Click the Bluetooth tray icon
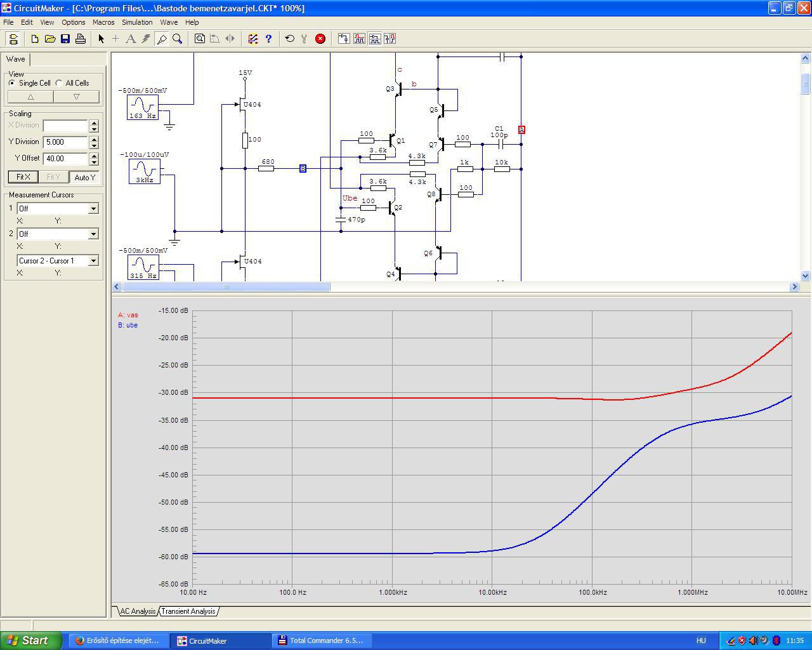 [776, 640]
